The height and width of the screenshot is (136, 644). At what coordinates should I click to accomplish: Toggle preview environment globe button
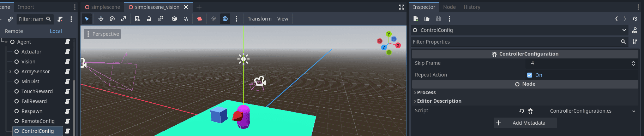(x=225, y=19)
